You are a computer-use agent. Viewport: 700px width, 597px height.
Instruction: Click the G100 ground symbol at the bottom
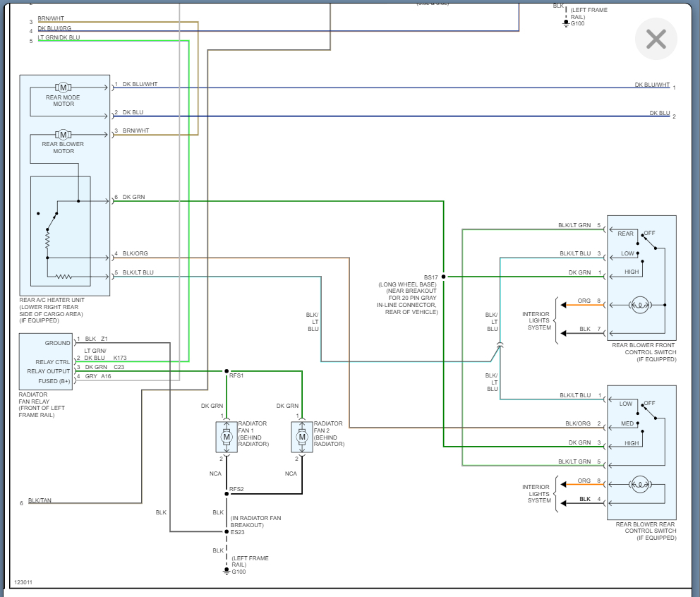coord(227,571)
